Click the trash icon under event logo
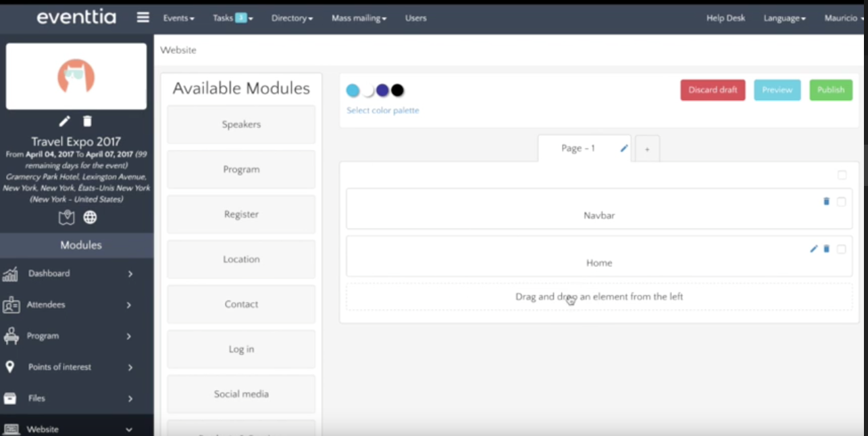Viewport: 868px width, 436px height. point(87,121)
